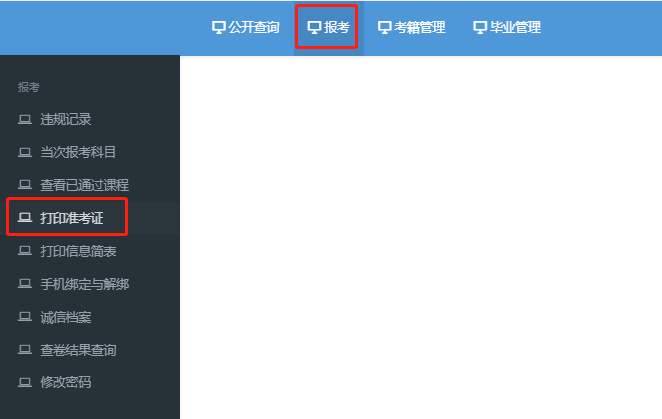Click the monitor icon beside 报考 tab
This screenshot has width=662, height=419.
pyautogui.click(x=314, y=27)
